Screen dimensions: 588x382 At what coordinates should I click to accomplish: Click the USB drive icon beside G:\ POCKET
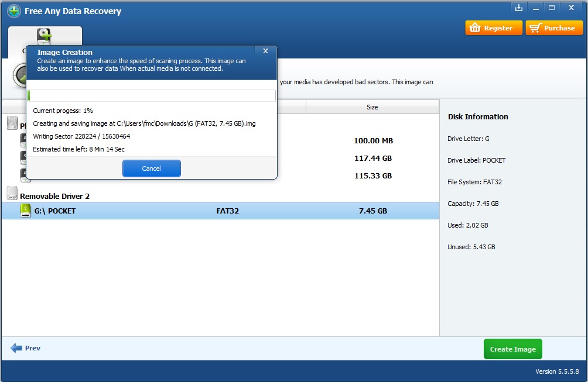(25, 211)
